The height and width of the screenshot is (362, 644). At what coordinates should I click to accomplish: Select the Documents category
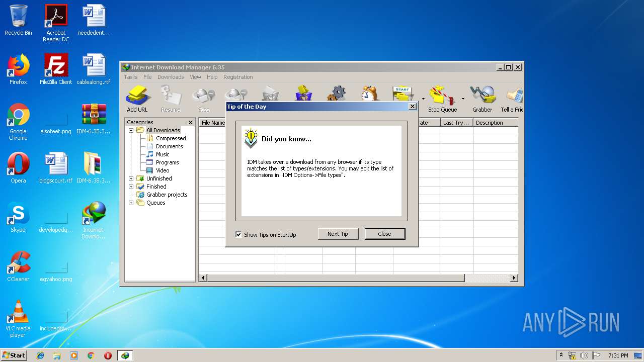(169, 146)
